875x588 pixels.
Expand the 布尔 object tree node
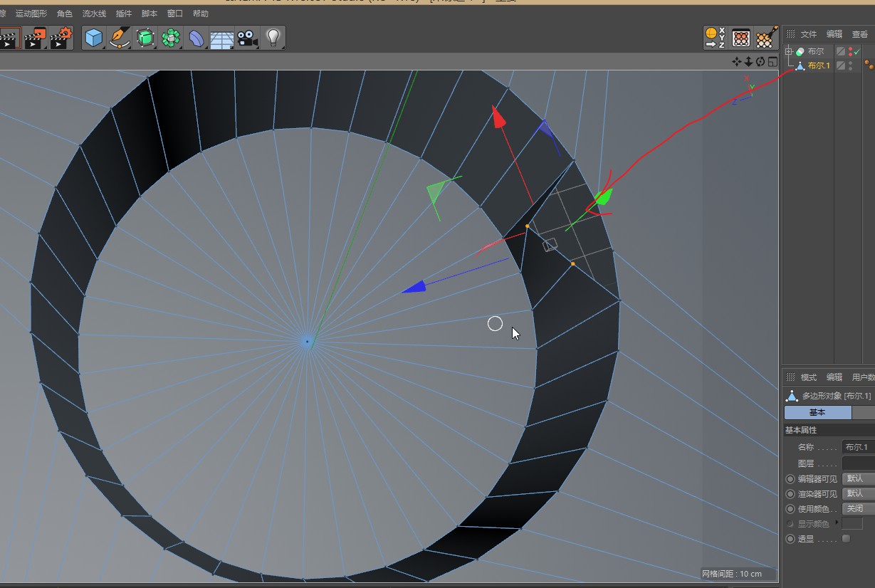click(789, 51)
